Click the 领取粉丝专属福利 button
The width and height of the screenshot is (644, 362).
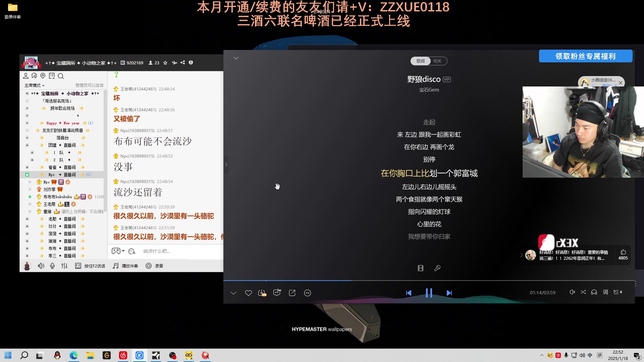coord(586,56)
